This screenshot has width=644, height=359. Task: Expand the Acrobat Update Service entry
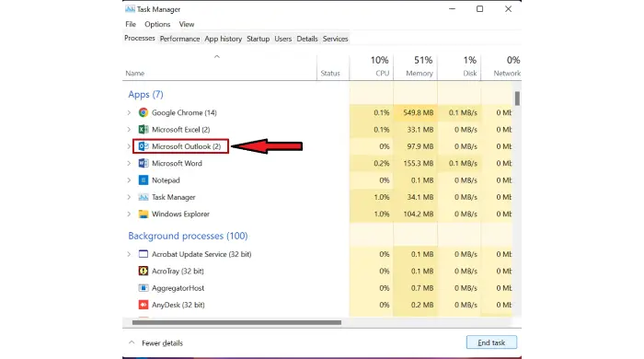tap(129, 254)
